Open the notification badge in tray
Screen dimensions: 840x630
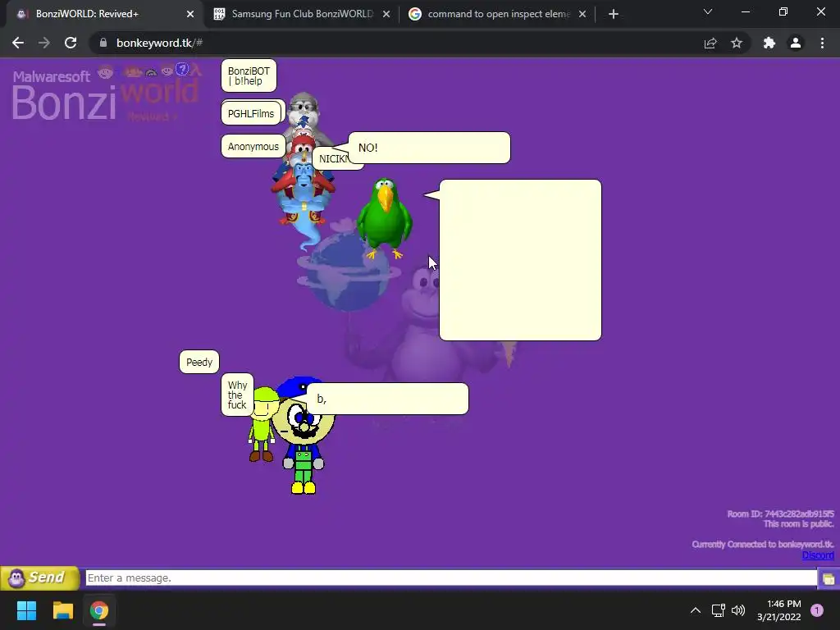tap(817, 610)
